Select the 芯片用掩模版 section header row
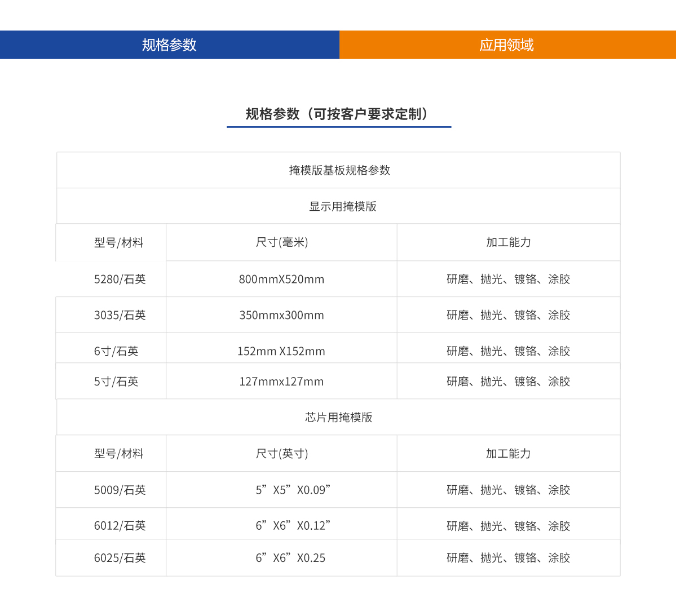Viewport: 676px width, 616px height. 338,418
